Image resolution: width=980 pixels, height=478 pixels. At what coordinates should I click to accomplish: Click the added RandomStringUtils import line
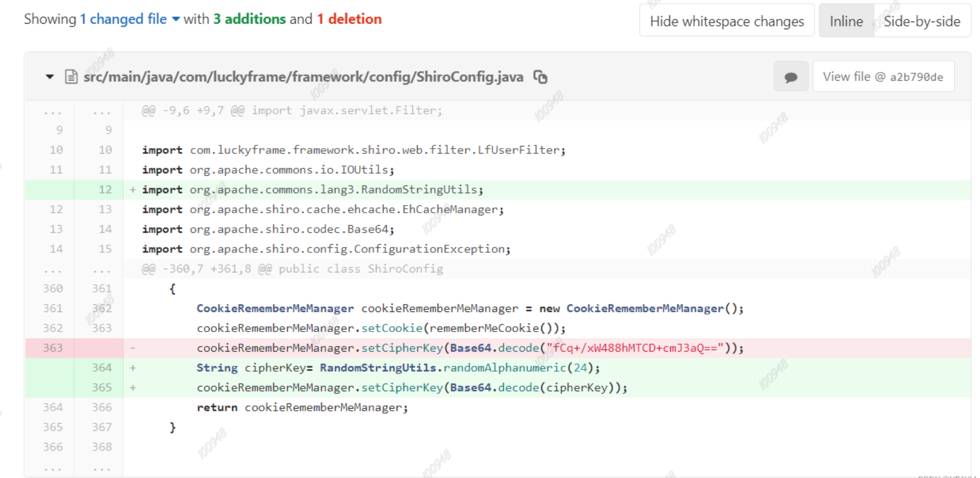tap(547, 190)
